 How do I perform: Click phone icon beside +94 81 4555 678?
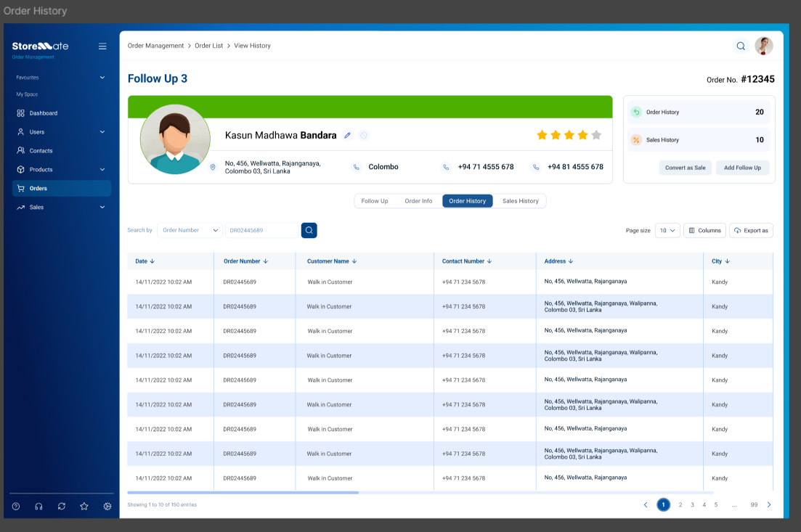click(535, 167)
